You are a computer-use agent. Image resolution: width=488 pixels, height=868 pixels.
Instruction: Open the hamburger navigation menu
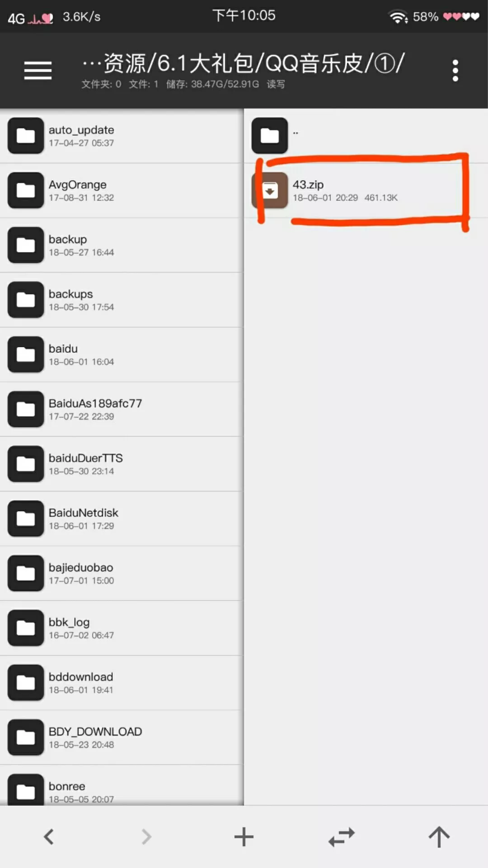38,71
